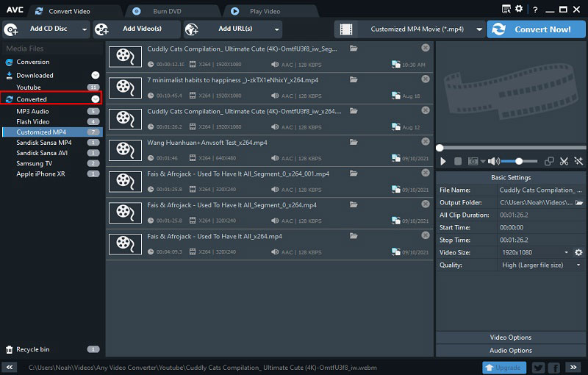Open the clip scissors tool
Image resolution: width=588 pixels, height=375 pixels.
tap(564, 161)
